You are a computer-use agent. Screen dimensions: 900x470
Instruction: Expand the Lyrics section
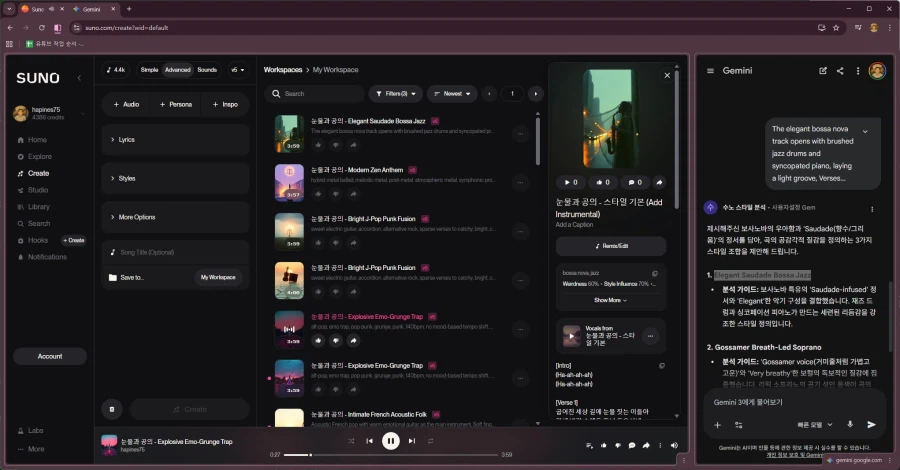[x=175, y=140]
